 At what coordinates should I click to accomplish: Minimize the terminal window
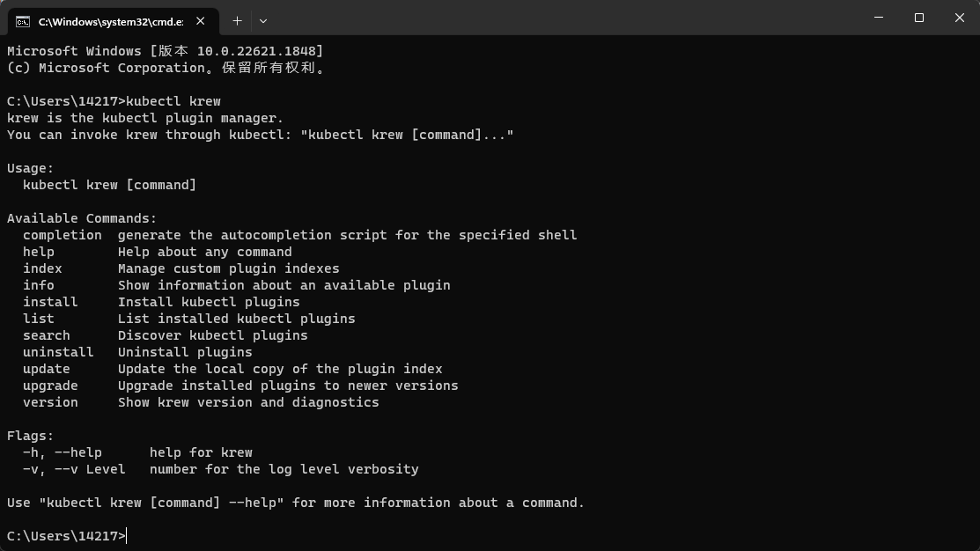[x=879, y=18]
